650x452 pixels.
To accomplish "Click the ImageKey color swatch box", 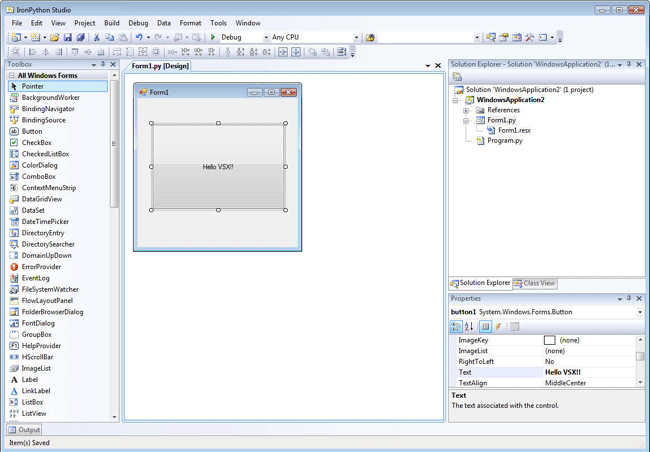I will pos(549,340).
